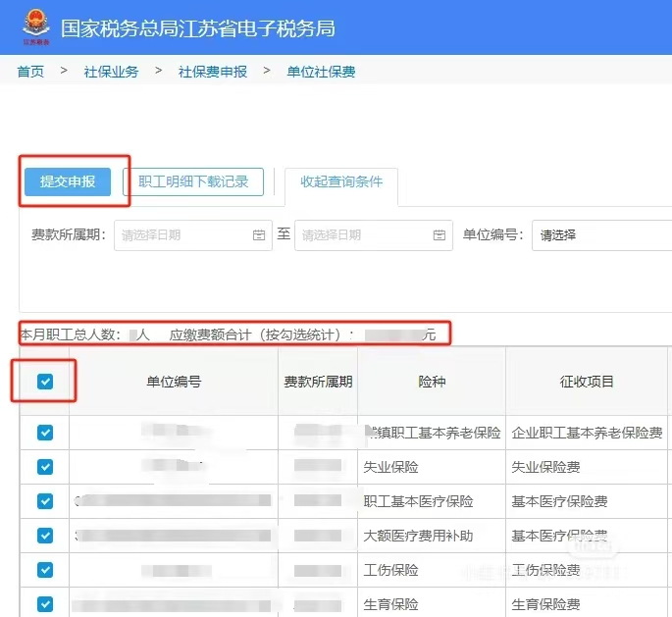Open calendar icon in end date field
Viewport: 672px width, 617px height.
[439, 234]
